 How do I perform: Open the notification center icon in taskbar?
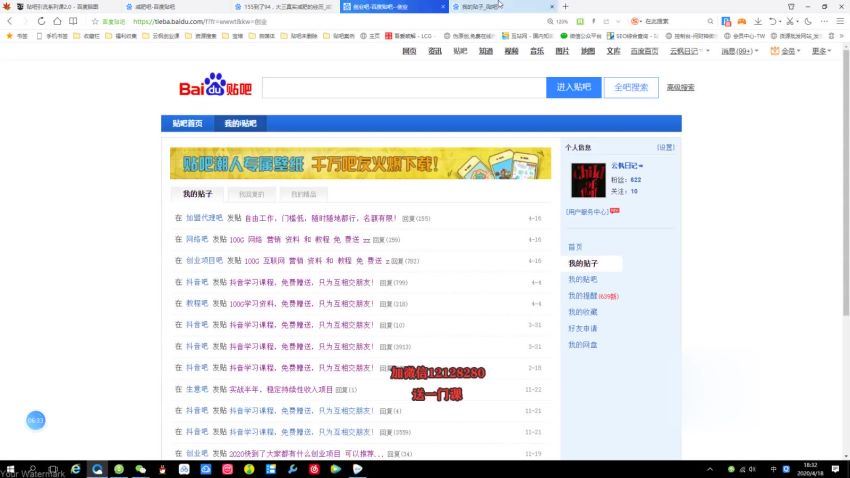(x=835, y=469)
